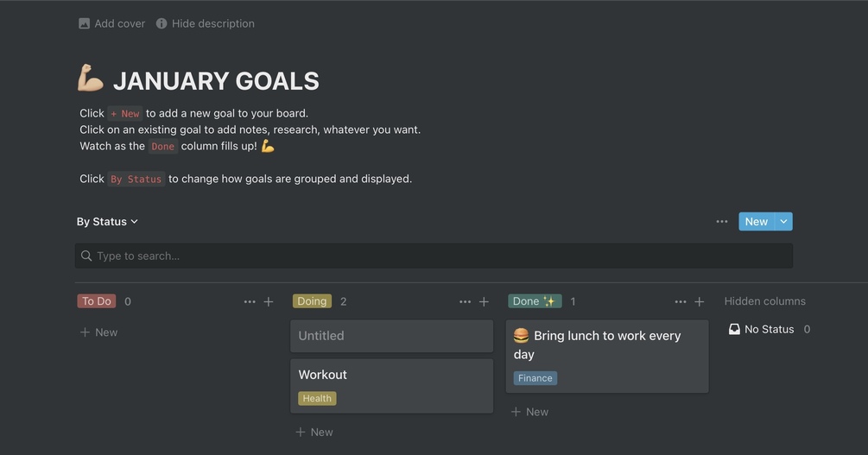Open the Workout card
The height and width of the screenshot is (455, 868).
click(x=391, y=376)
